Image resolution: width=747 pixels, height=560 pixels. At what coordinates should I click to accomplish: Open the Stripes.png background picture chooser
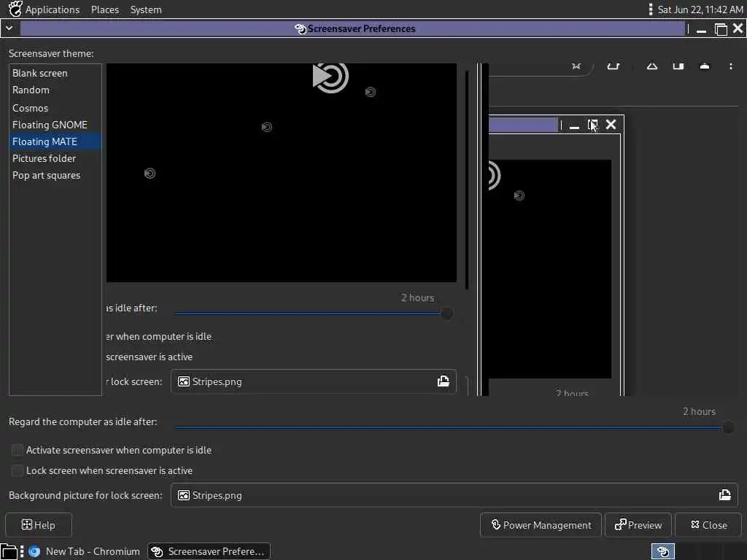[x=454, y=495]
